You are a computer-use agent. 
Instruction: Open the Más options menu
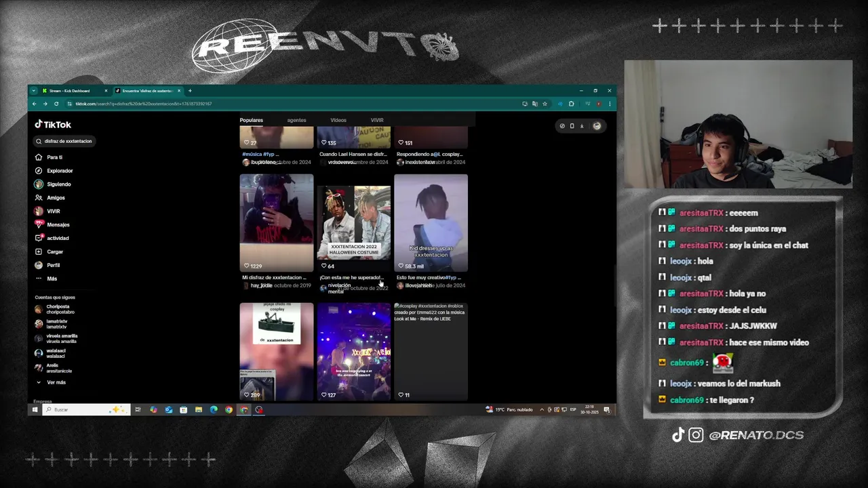[47, 279]
